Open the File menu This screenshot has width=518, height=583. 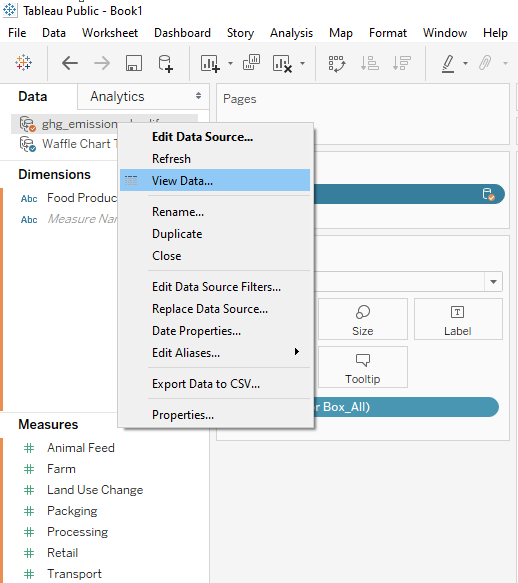click(x=17, y=33)
